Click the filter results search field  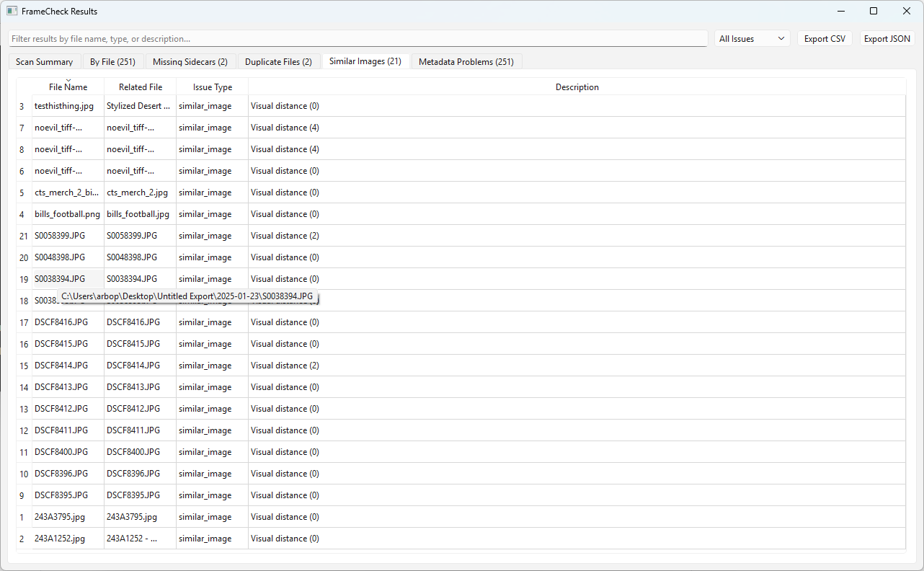pos(356,38)
